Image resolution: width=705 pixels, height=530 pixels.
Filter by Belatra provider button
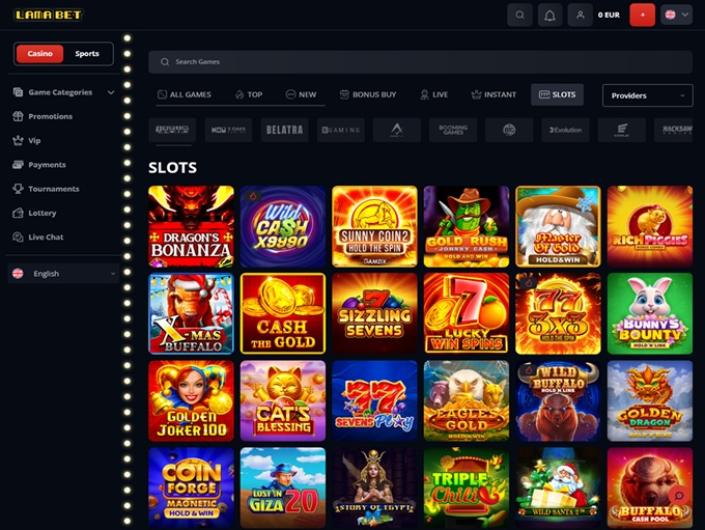(285, 130)
